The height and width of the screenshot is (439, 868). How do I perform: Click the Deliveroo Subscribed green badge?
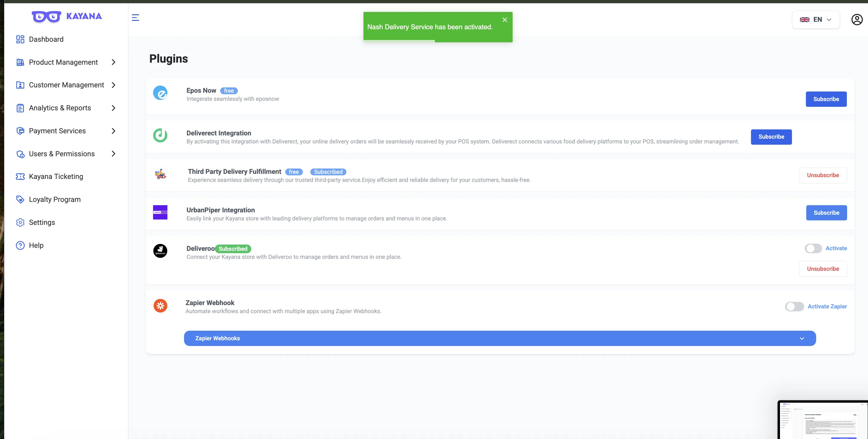233,249
